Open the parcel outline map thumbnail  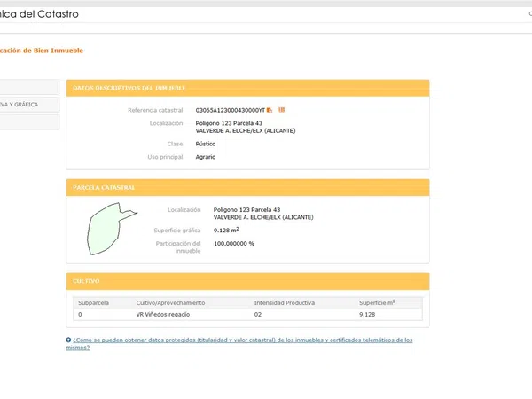click(x=110, y=229)
